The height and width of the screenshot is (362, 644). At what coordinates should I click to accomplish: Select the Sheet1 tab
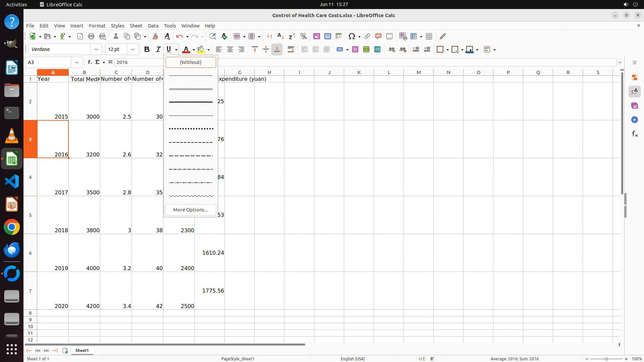coord(82,351)
